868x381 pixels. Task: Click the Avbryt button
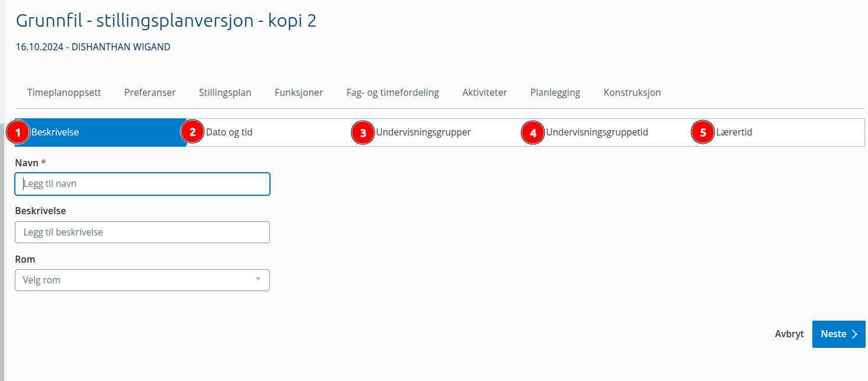(x=789, y=334)
